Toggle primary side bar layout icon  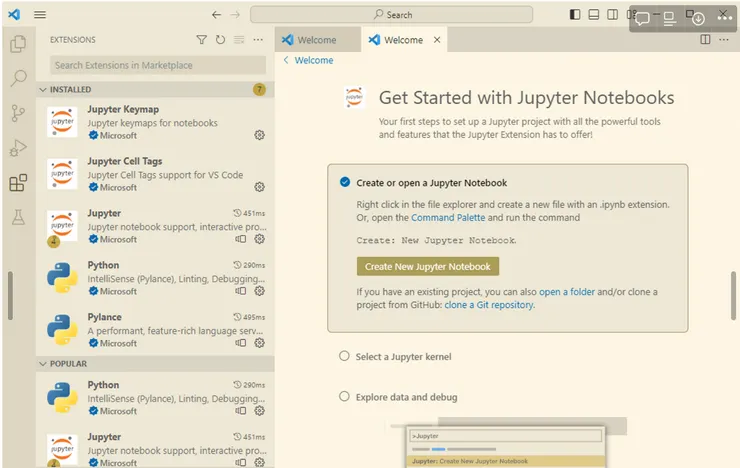pyautogui.click(x=575, y=15)
